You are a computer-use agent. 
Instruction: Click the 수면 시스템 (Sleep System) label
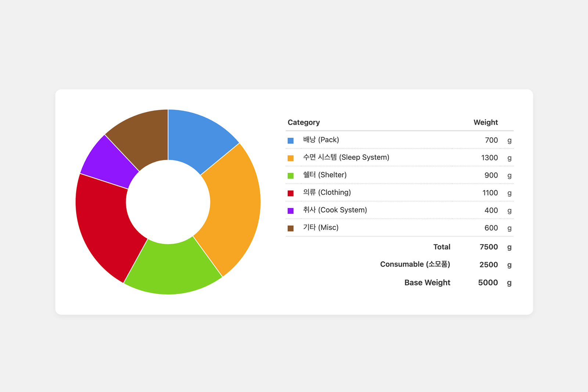(346, 157)
